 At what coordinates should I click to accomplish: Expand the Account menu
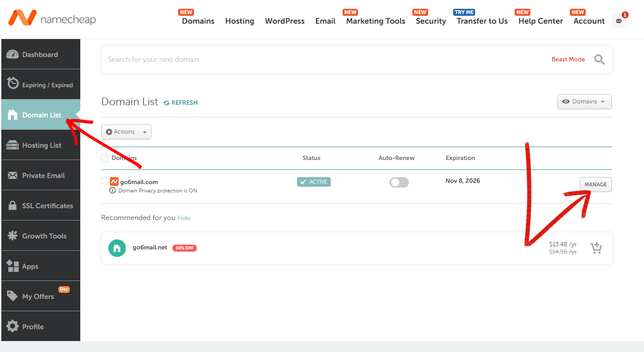click(x=588, y=21)
